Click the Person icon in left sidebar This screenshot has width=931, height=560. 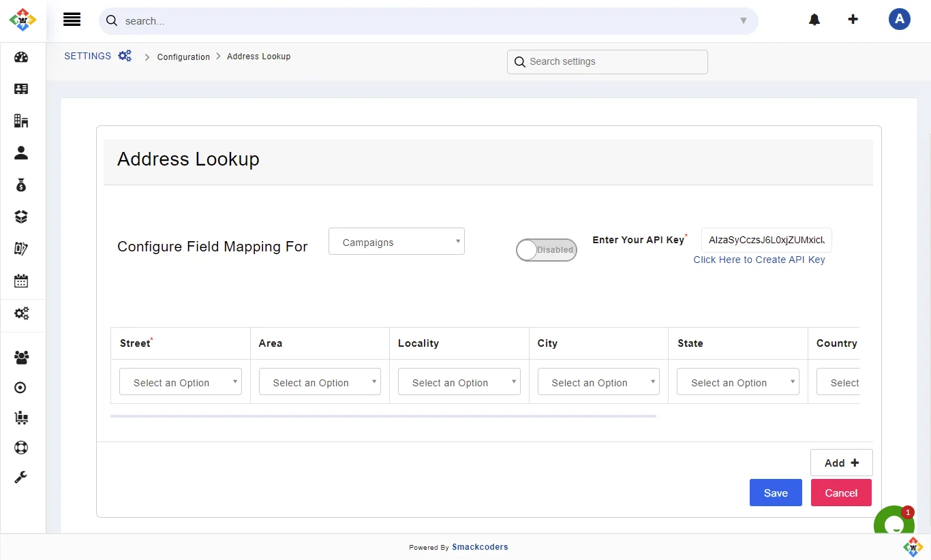pyautogui.click(x=20, y=153)
